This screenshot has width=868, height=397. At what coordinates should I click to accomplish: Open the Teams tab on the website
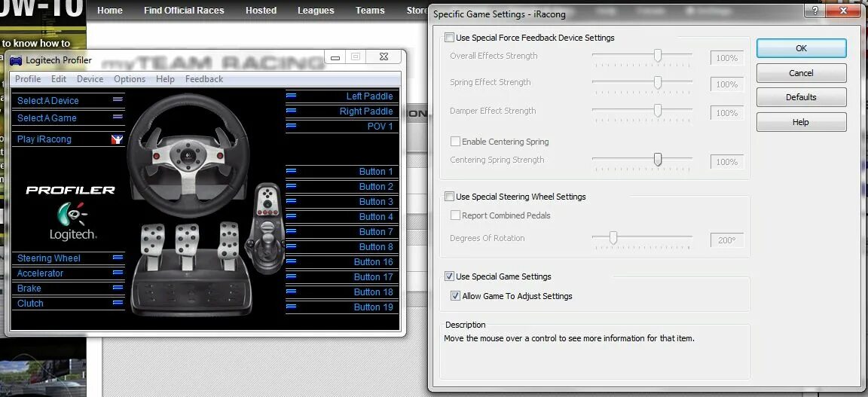click(x=370, y=11)
